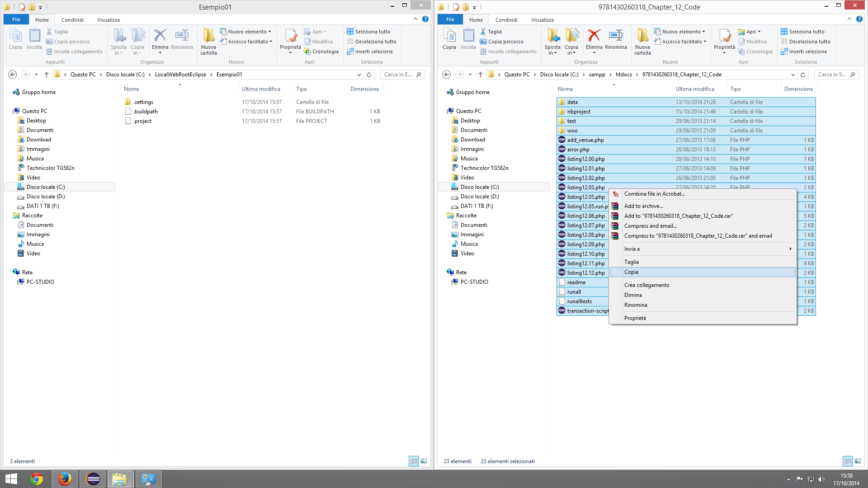Launch Firefox from the taskbar

pyautogui.click(x=65, y=479)
